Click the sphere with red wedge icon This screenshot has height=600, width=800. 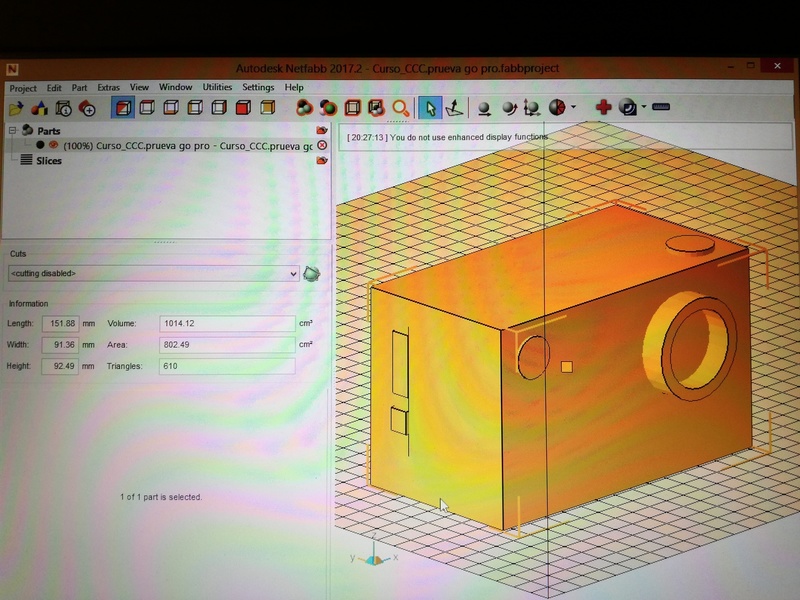557,107
